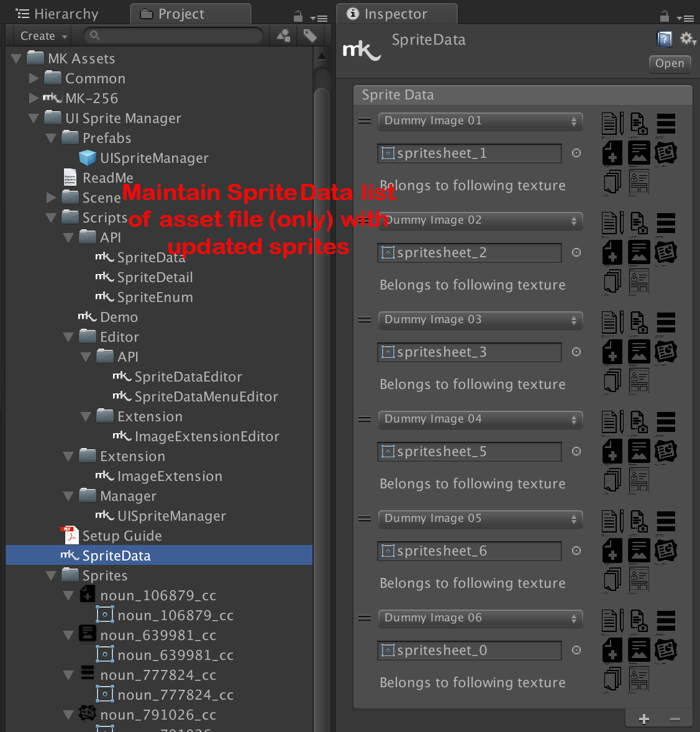Toggle the Inspector panel lock icon

665,17
